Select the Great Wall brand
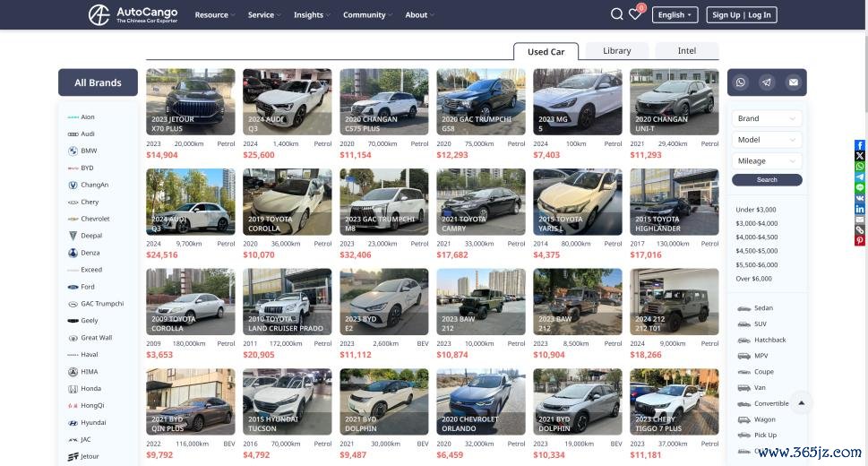The width and height of the screenshot is (868, 466). [97, 338]
